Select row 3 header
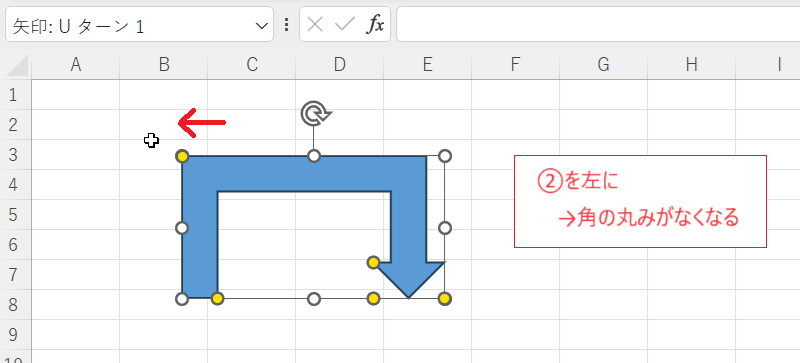This screenshot has width=800, height=363. click(15, 155)
